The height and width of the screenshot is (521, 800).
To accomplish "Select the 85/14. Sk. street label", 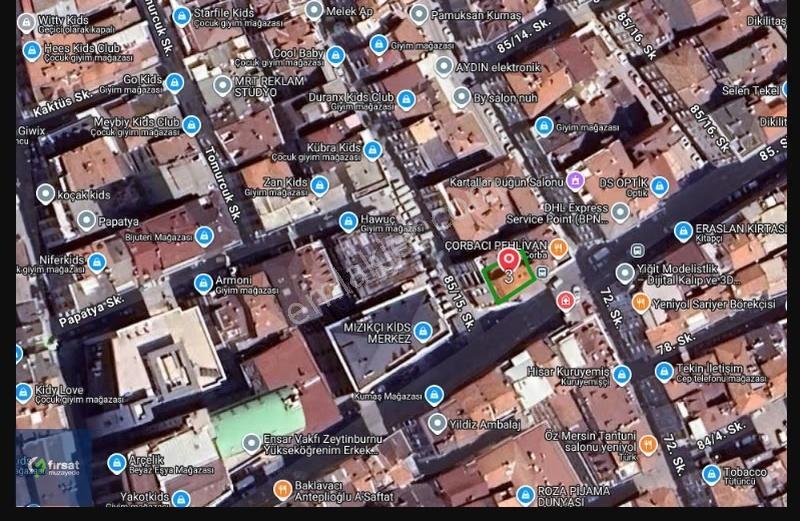I will 524,36.
